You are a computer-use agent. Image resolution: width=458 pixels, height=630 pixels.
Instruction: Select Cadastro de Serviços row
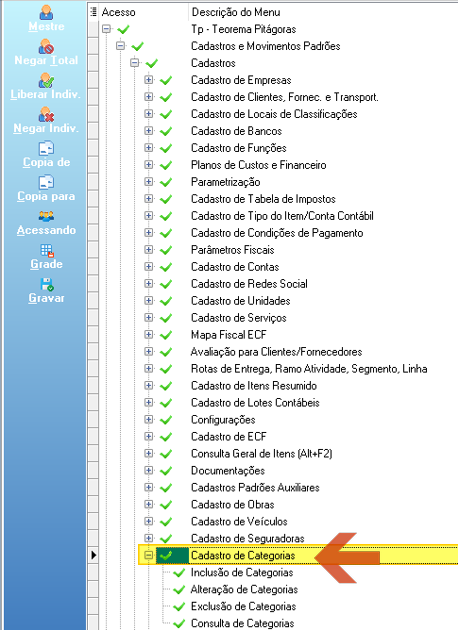coord(239,318)
